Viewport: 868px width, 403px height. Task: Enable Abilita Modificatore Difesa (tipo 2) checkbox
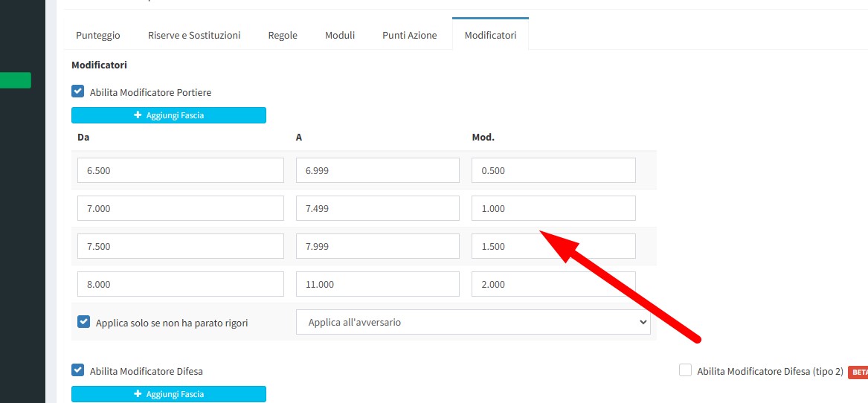(x=685, y=370)
